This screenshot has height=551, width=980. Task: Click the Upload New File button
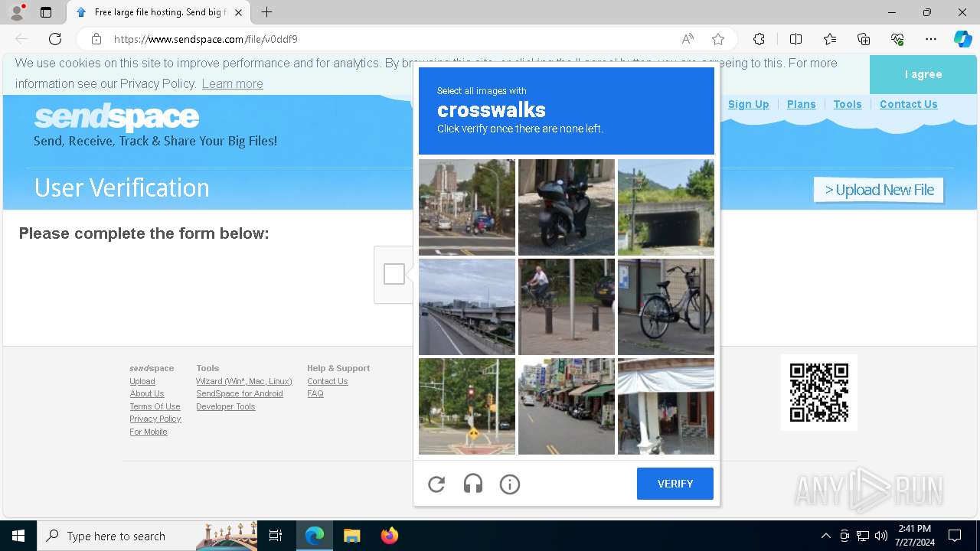pos(879,190)
